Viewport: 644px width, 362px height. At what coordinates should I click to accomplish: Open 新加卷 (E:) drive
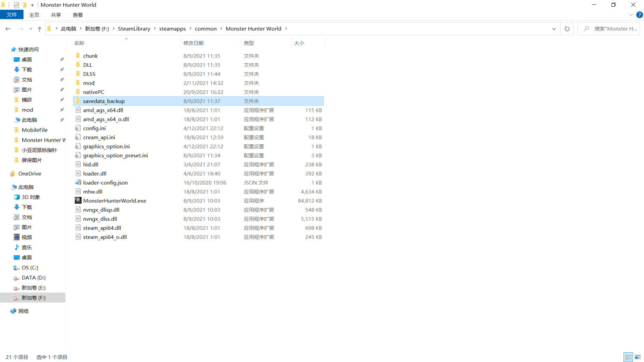click(x=33, y=288)
